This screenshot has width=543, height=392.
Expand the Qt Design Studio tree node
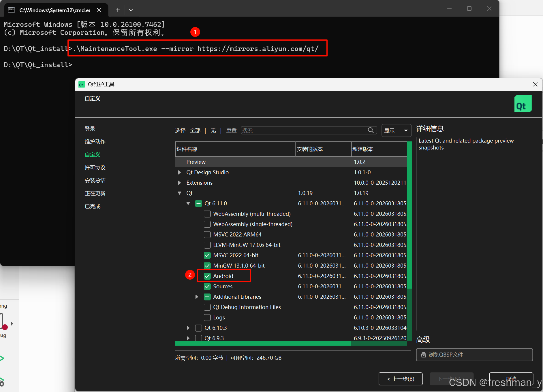coord(180,172)
